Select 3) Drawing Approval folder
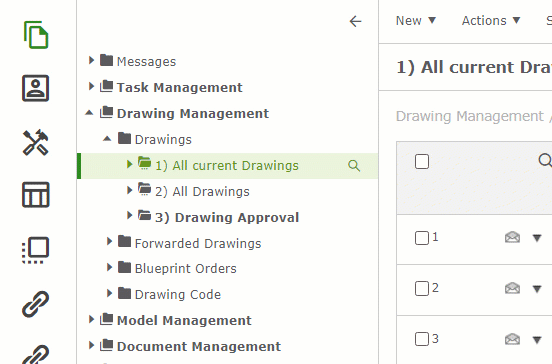 (x=227, y=218)
